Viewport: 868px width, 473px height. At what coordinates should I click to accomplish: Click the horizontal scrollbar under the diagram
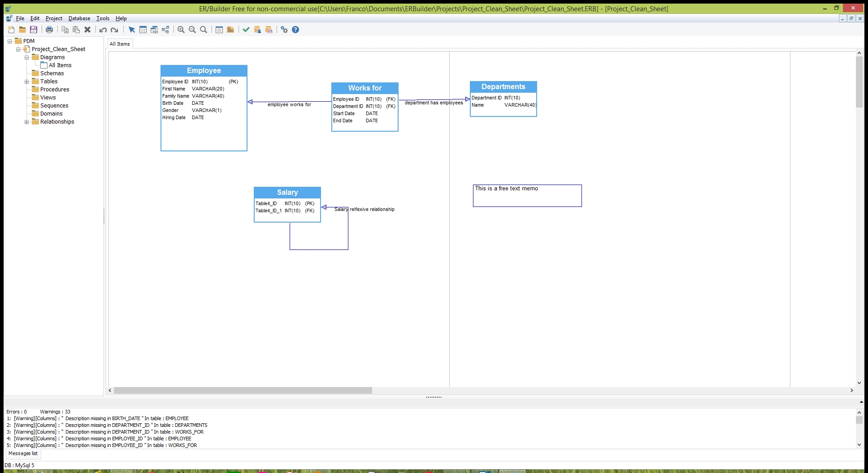pyautogui.click(x=243, y=391)
